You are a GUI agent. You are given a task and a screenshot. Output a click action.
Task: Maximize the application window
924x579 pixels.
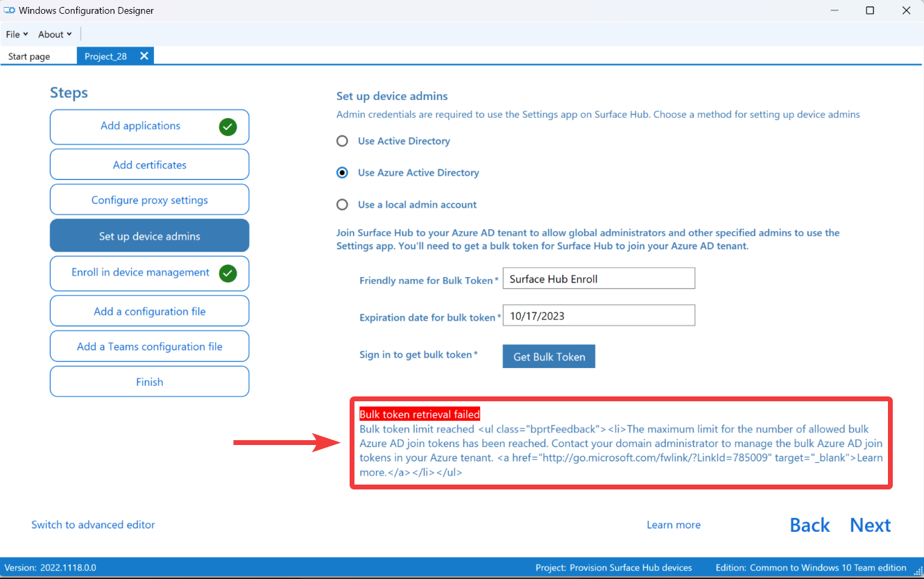point(870,10)
